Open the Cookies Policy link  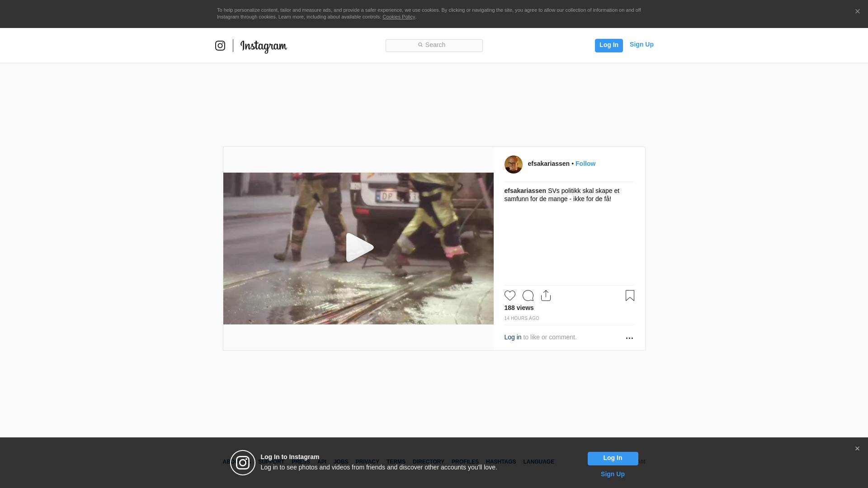click(399, 17)
